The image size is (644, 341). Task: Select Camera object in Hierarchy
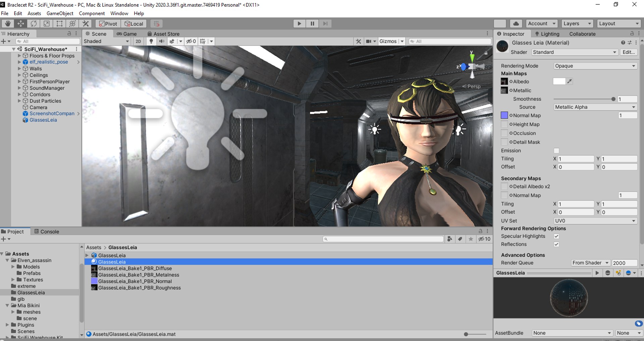coord(38,108)
